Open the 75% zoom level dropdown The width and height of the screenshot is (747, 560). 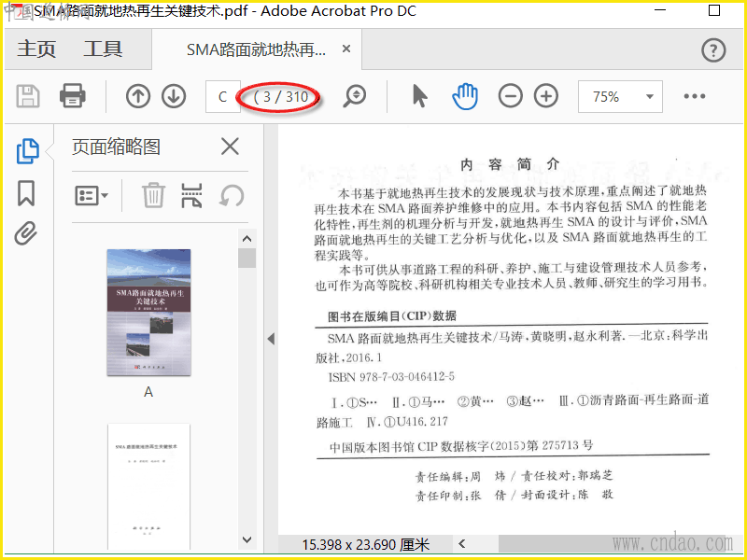(x=620, y=97)
